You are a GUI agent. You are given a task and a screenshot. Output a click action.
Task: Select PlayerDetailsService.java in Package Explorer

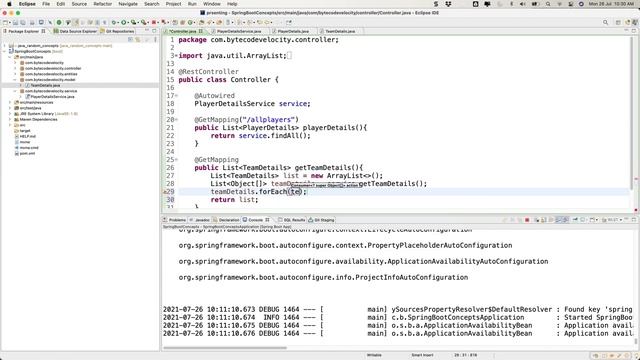coord(52,97)
